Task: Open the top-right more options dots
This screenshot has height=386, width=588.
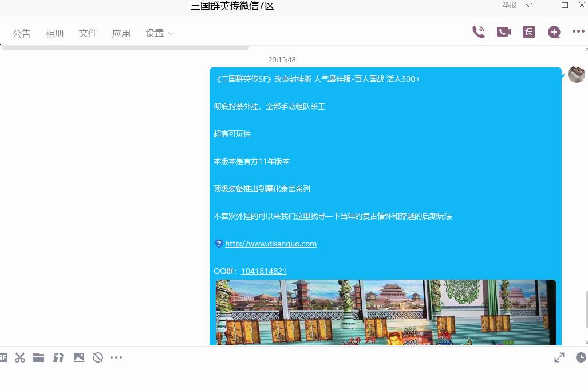Action: point(578,31)
